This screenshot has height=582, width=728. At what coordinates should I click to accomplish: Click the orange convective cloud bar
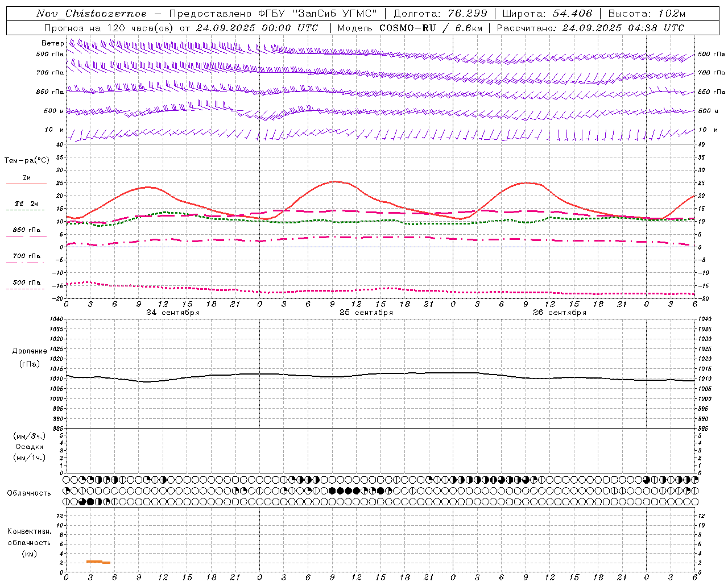pyautogui.click(x=98, y=562)
